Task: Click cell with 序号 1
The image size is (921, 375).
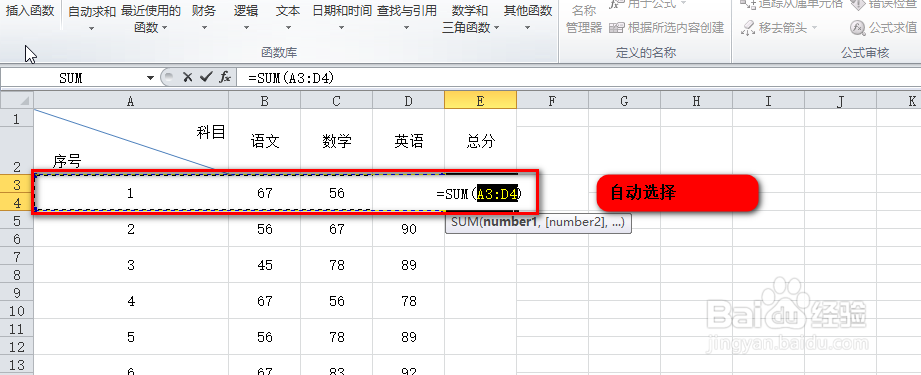Action: pyautogui.click(x=131, y=193)
